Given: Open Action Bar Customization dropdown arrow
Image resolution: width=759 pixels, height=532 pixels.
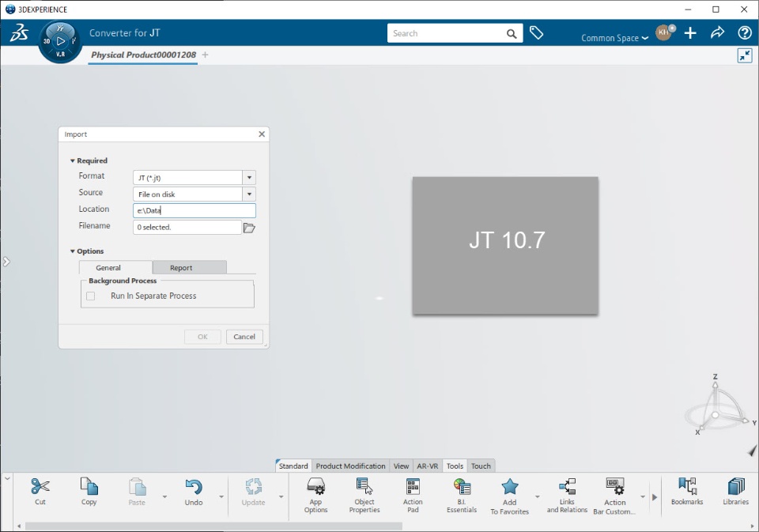Looking at the screenshot, I should coord(643,496).
